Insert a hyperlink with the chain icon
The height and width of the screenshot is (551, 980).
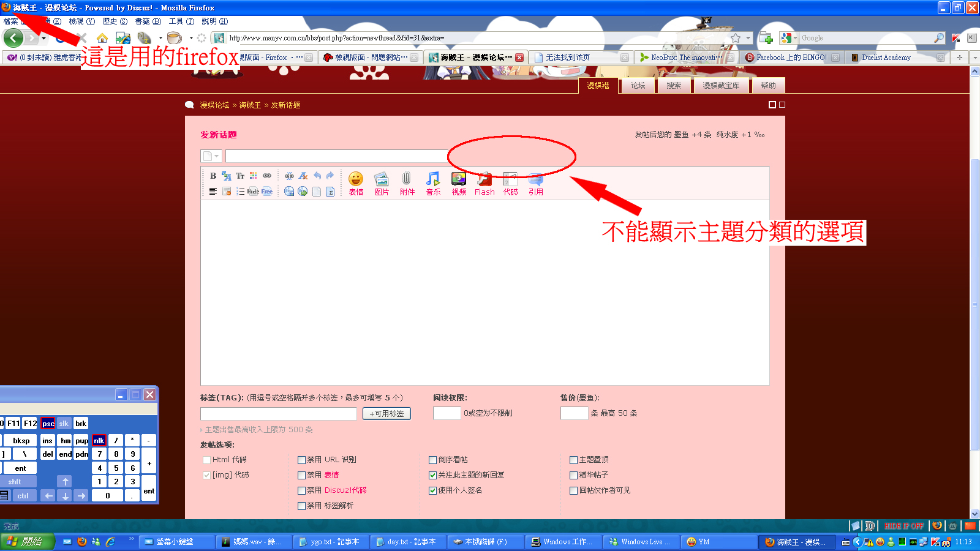click(267, 176)
